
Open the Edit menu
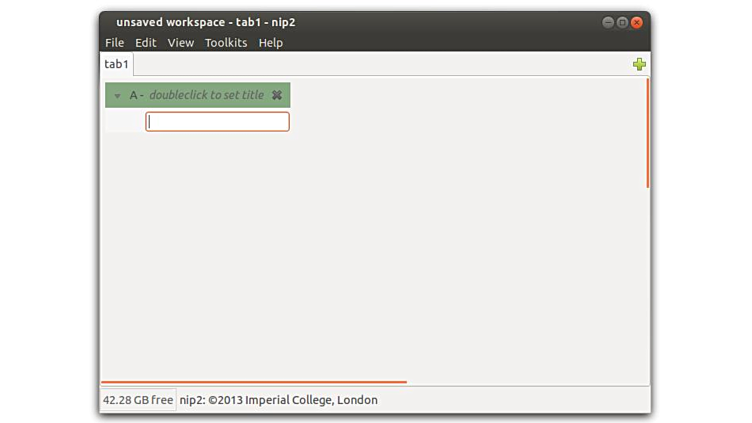point(146,43)
